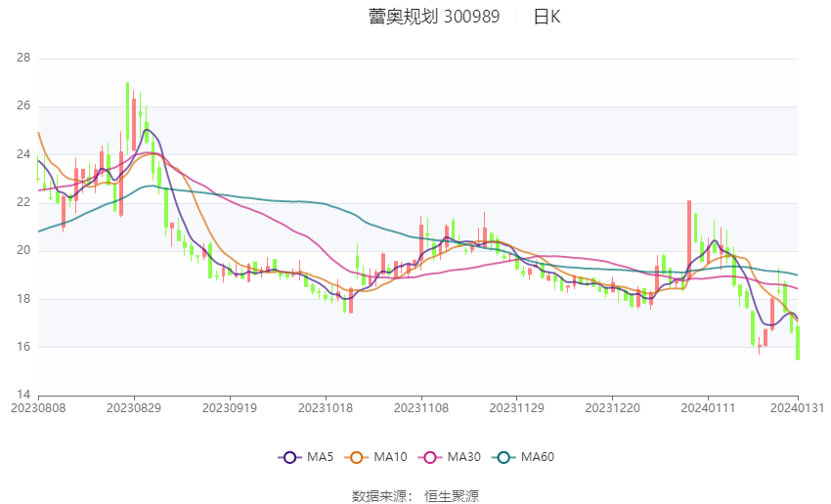Select x-axis date label 20230808

pyautogui.click(x=38, y=408)
